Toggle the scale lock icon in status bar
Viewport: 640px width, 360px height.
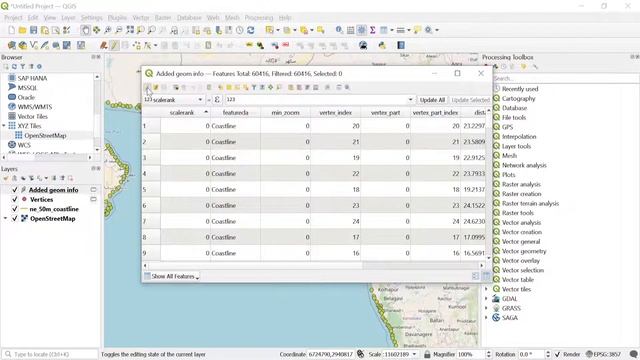(427, 354)
